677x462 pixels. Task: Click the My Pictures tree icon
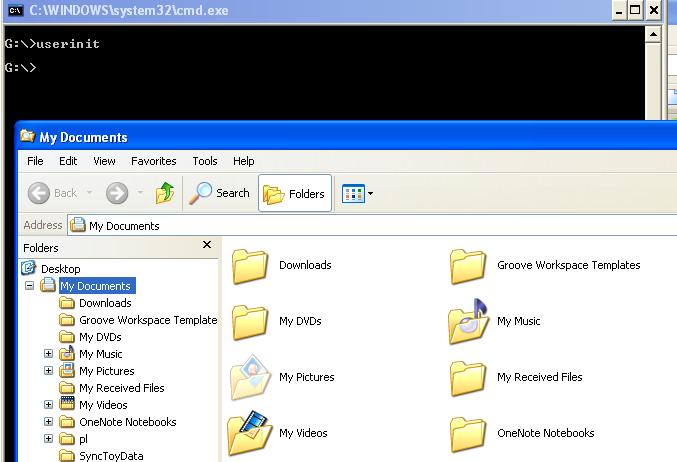pos(67,370)
